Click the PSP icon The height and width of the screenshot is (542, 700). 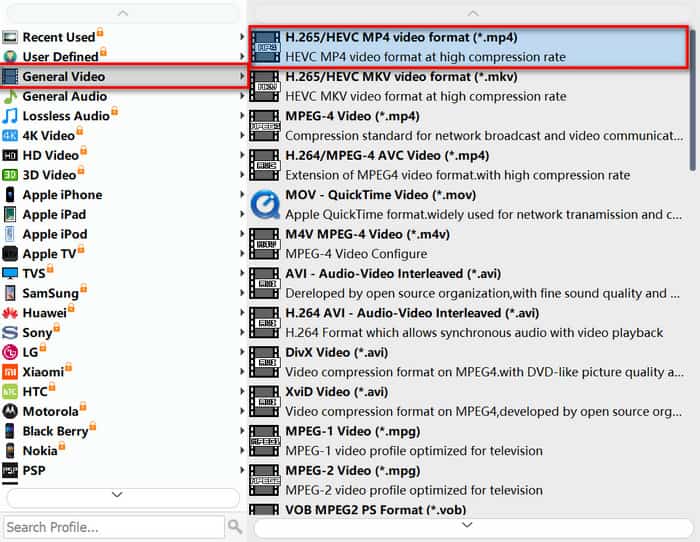pos(10,471)
